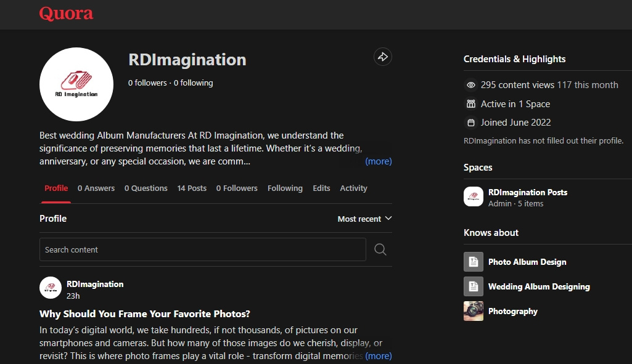Click the small post author avatar
Screen dimensions: 632x364
tap(51, 288)
